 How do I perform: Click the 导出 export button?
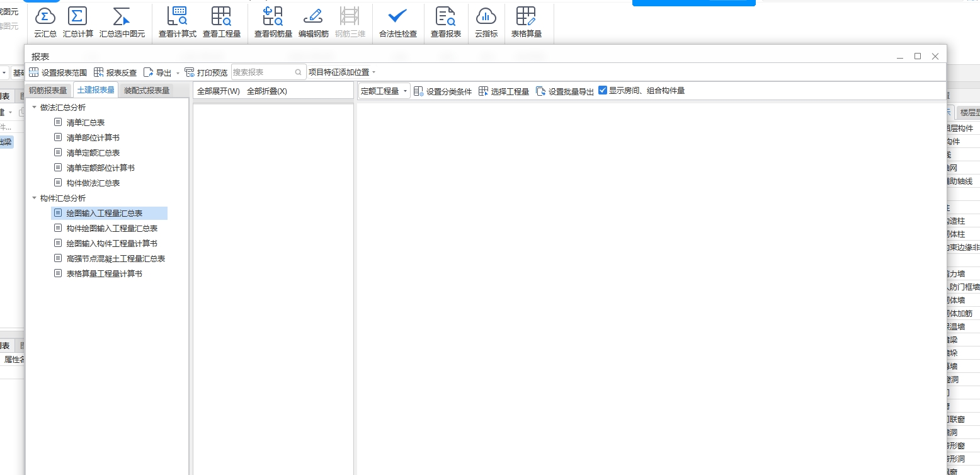click(158, 72)
